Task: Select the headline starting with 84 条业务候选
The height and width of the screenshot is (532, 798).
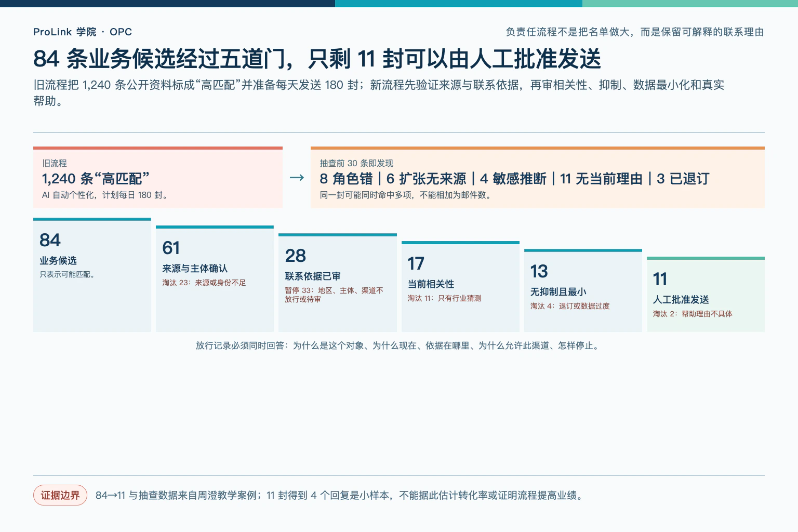Action: pos(317,58)
